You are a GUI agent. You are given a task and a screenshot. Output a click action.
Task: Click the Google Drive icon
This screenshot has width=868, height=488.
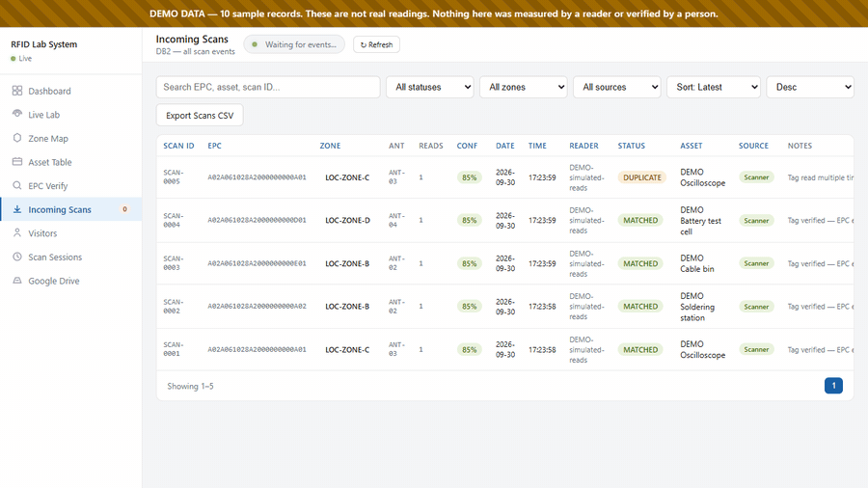pos(17,280)
